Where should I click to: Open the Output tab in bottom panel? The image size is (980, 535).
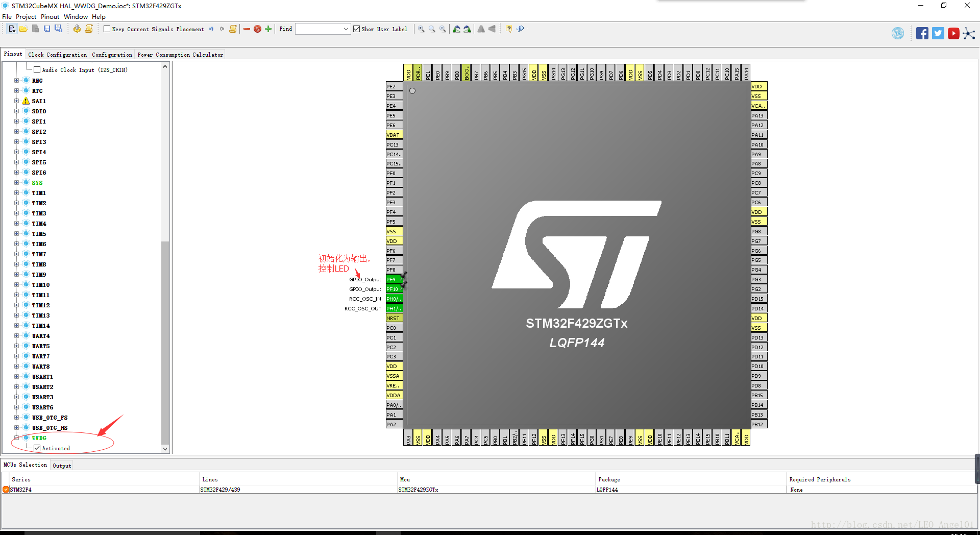[x=62, y=466]
